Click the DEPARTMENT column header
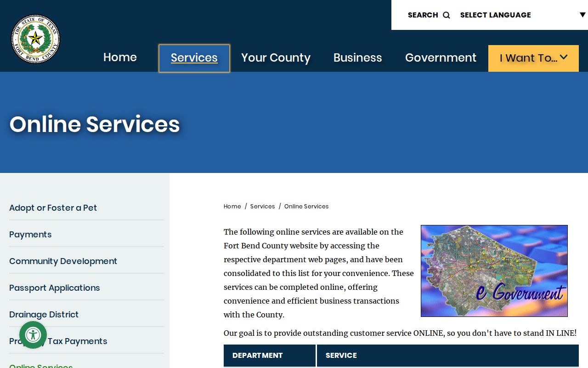 pos(270,356)
